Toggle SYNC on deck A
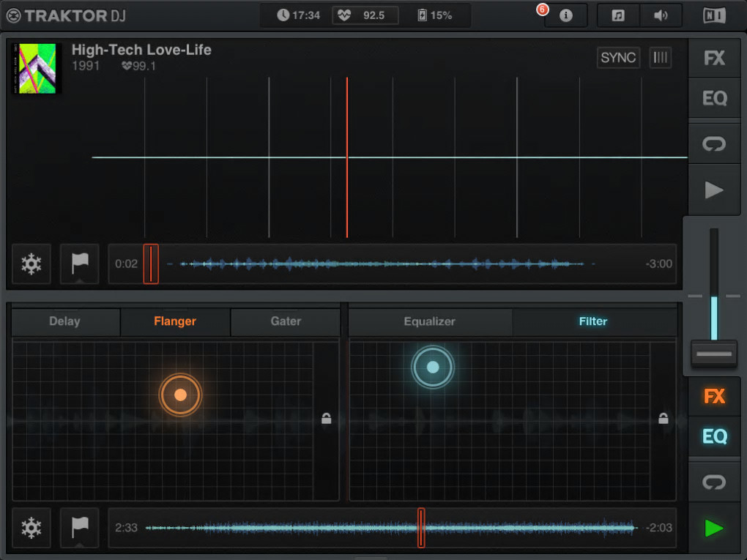Screen dimensions: 747x560 [618, 58]
